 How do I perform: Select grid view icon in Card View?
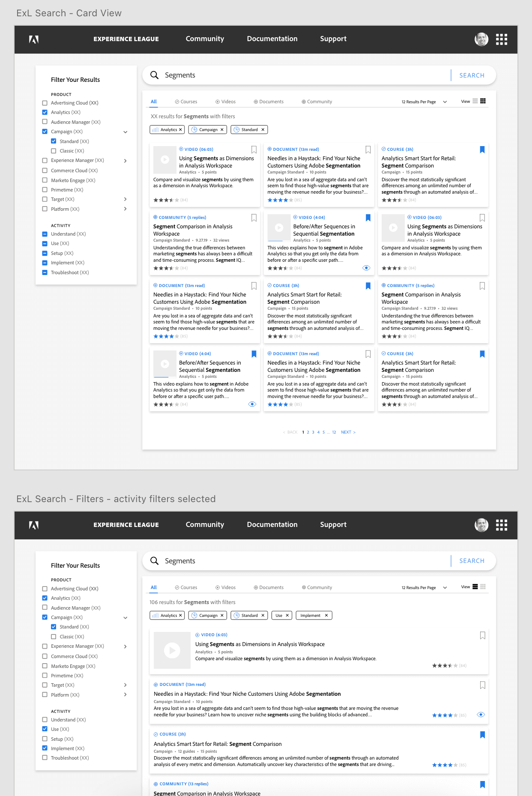pos(483,101)
